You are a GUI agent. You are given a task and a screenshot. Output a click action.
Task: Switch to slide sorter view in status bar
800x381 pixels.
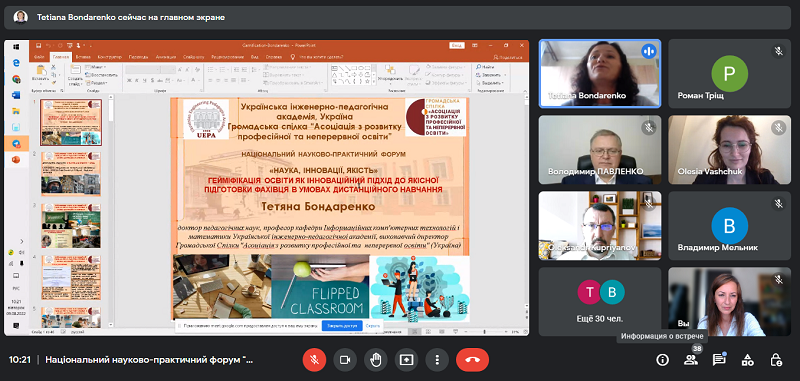[428, 332]
